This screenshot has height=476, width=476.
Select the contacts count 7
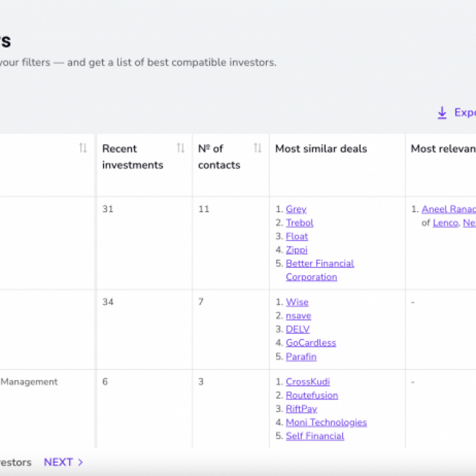(x=201, y=302)
